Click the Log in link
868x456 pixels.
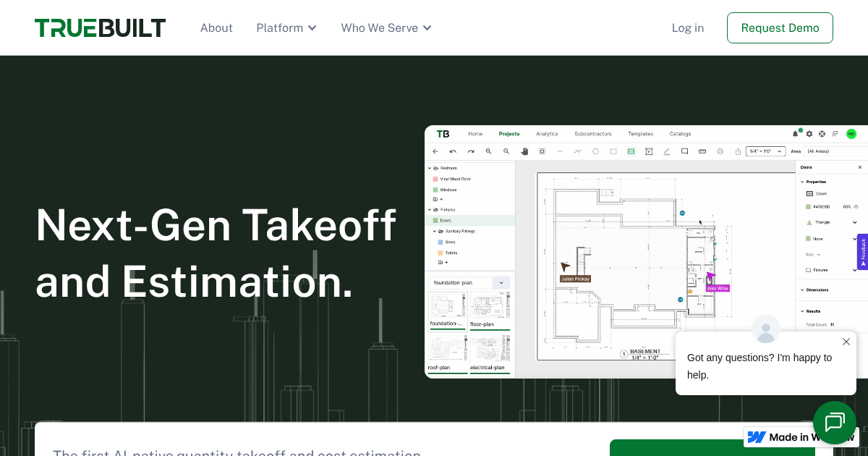688,28
